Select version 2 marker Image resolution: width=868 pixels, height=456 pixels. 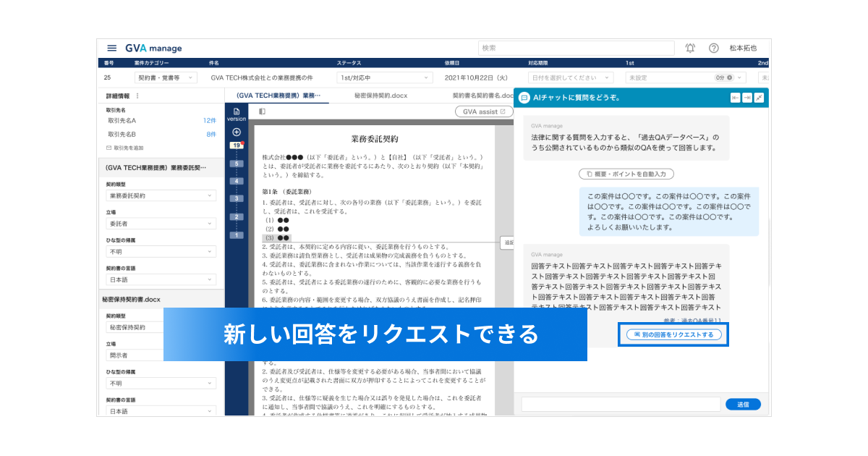click(x=236, y=217)
